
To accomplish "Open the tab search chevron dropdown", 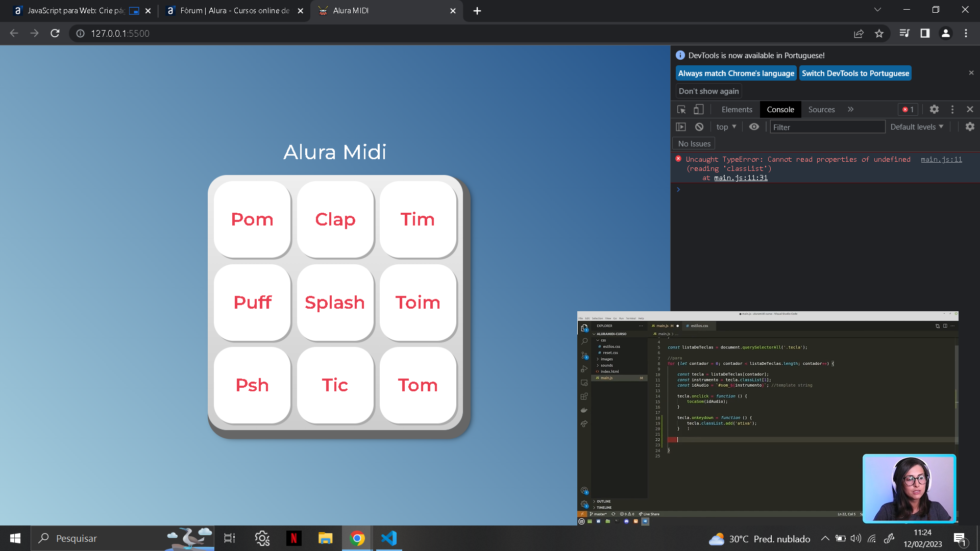I will [877, 10].
